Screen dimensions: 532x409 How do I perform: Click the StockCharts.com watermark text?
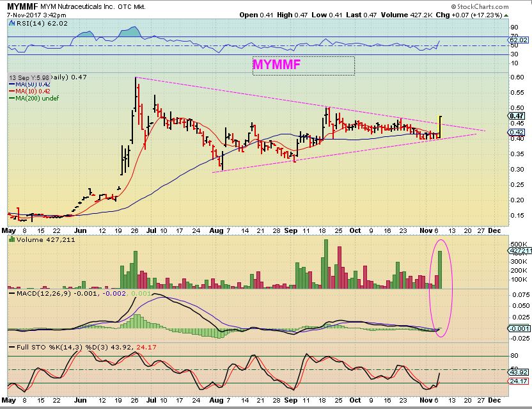point(480,6)
